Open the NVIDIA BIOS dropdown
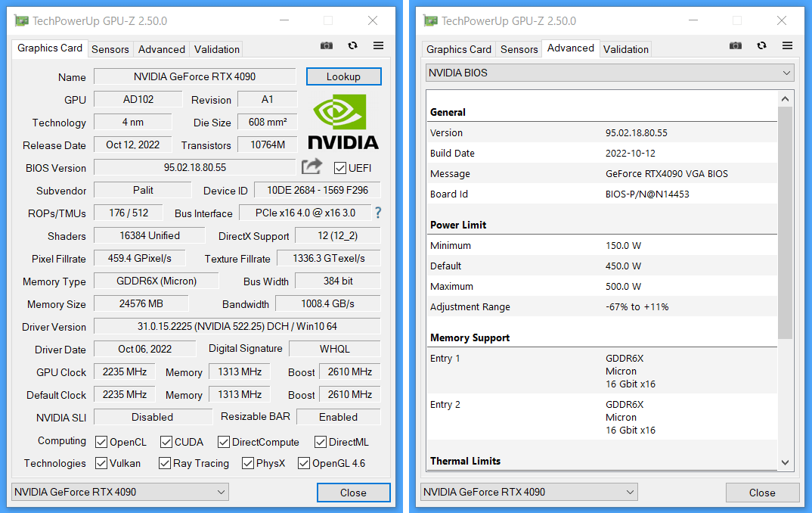Image resolution: width=812 pixels, height=513 pixels. (609, 73)
